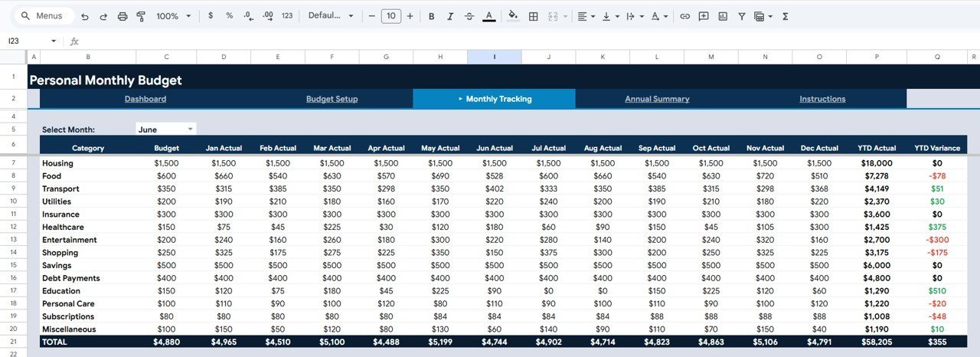The width and height of the screenshot is (980, 357).
Task: Switch to the Annual Summary tab
Action: click(x=657, y=99)
